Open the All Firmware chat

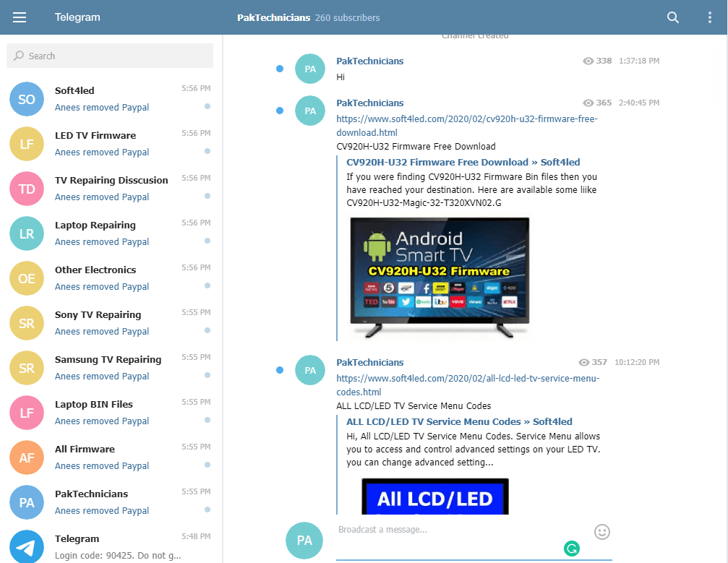111,457
